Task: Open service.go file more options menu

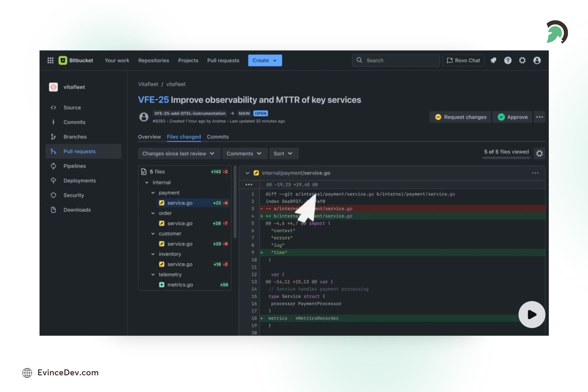Action: 535,173
